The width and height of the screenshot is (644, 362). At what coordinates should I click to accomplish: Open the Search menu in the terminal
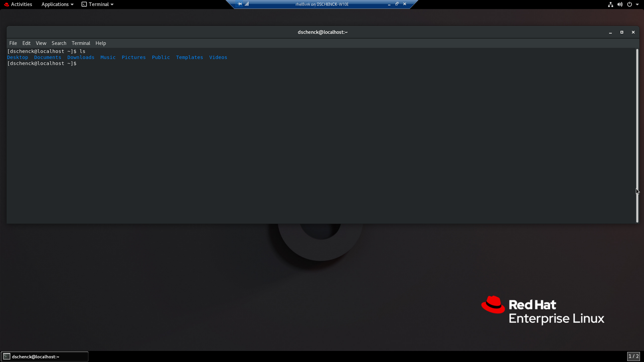pyautogui.click(x=59, y=43)
